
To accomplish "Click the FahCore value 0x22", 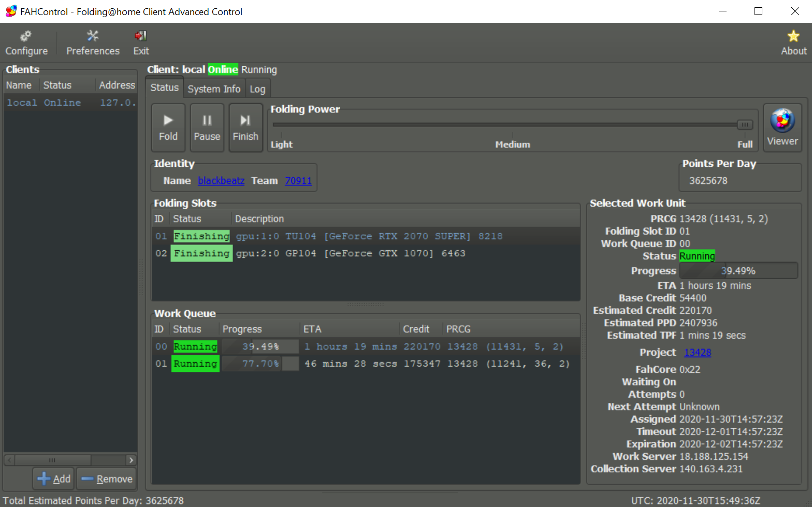I will tap(690, 370).
